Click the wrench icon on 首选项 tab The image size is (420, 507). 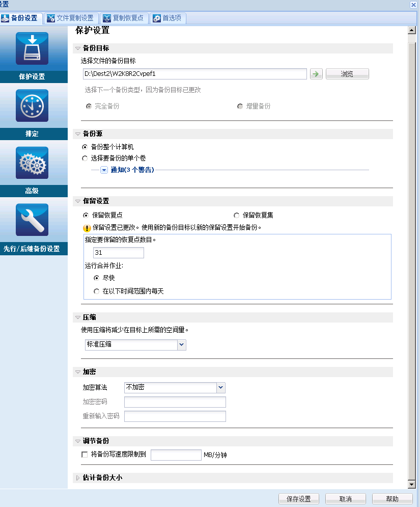click(157, 18)
